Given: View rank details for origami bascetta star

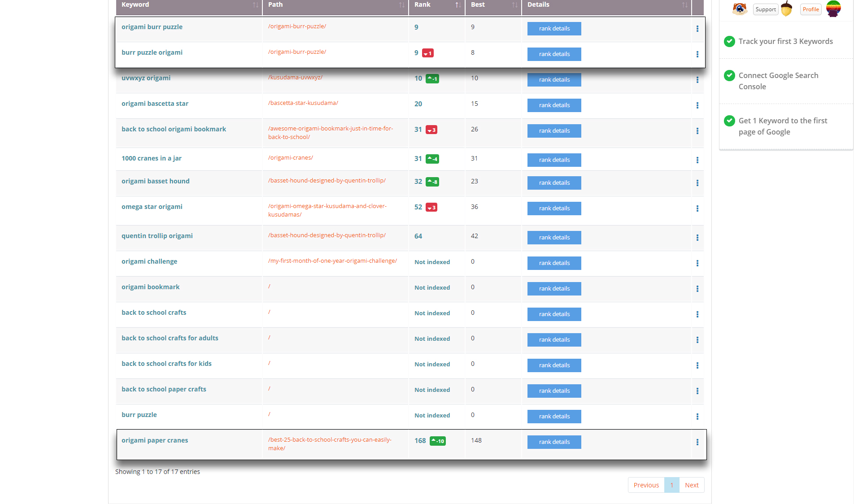Looking at the screenshot, I should [554, 105].
